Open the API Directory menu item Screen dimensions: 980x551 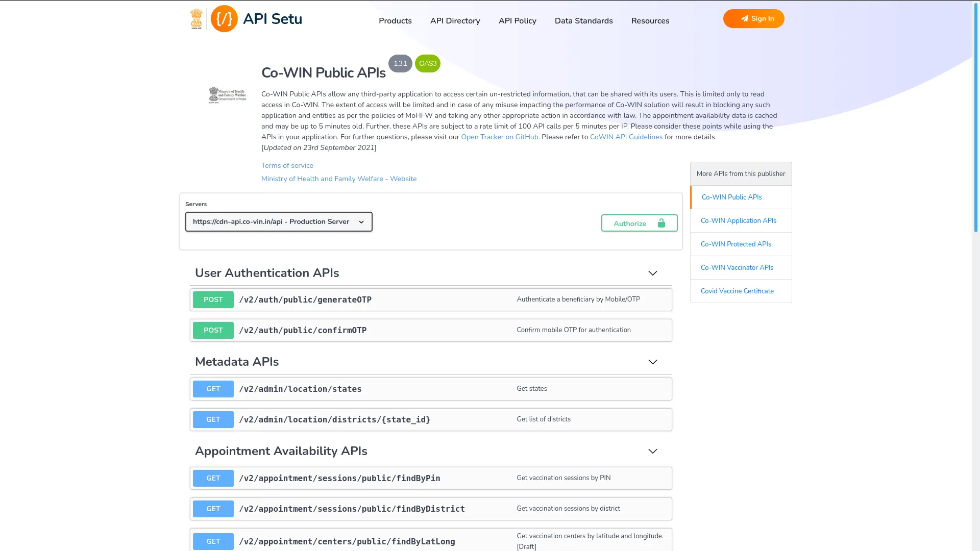tap(455, 21)
